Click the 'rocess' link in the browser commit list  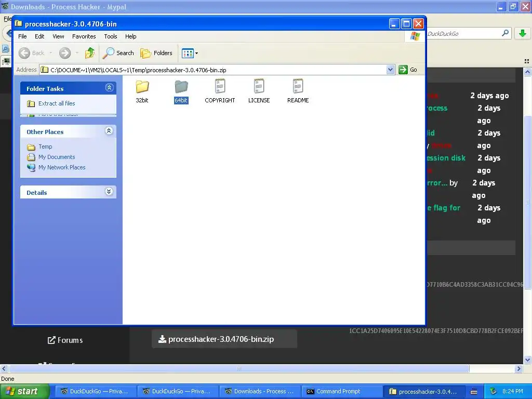(437, 108)
